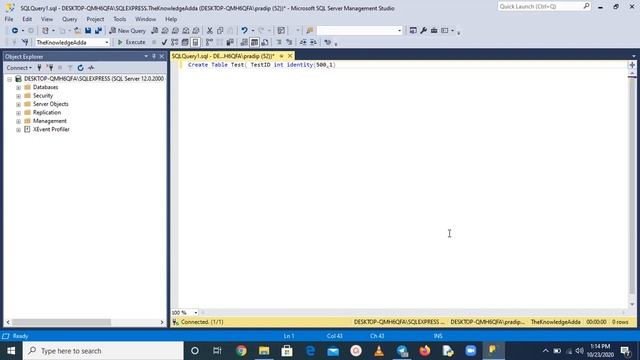Close the Object Explorer panel
The height and width of the screenshot is (360, 640).
(162, 56)
